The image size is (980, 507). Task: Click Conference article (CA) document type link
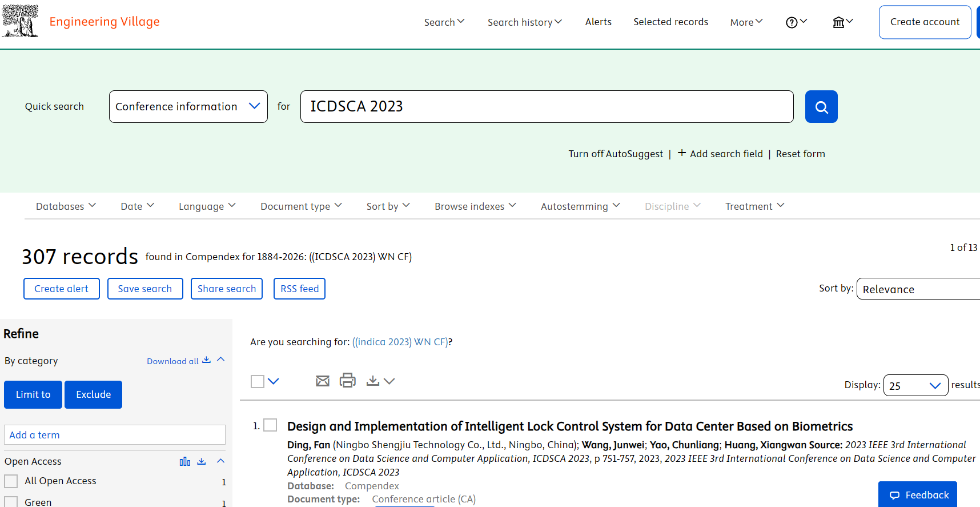pos(424,499)
